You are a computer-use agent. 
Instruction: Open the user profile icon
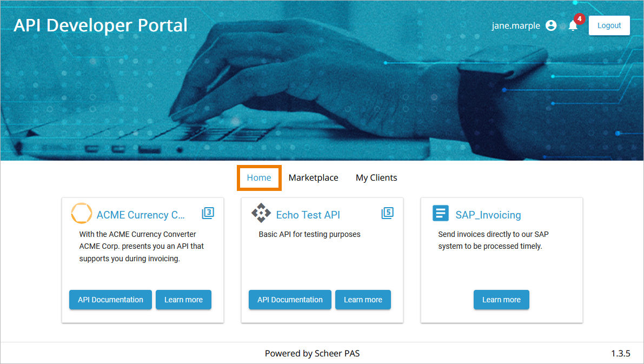551,25
